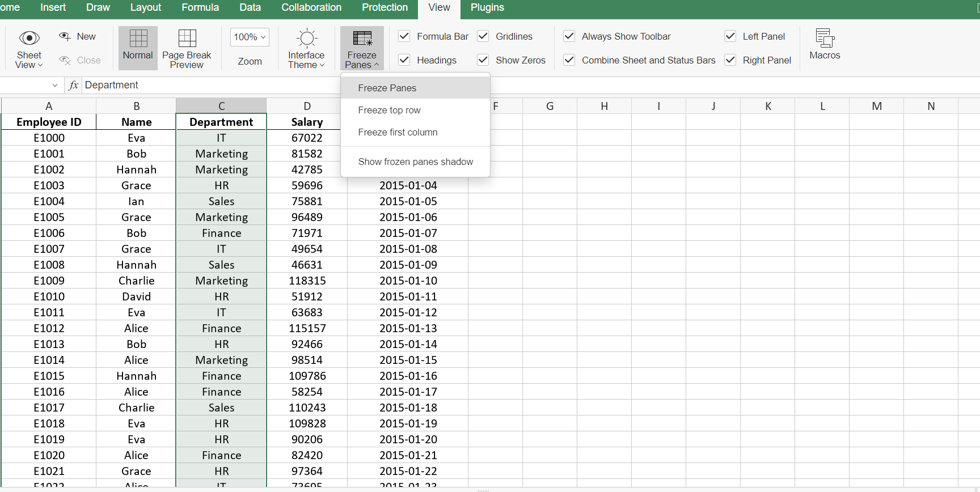Click the Department header cell

(221, 122)
